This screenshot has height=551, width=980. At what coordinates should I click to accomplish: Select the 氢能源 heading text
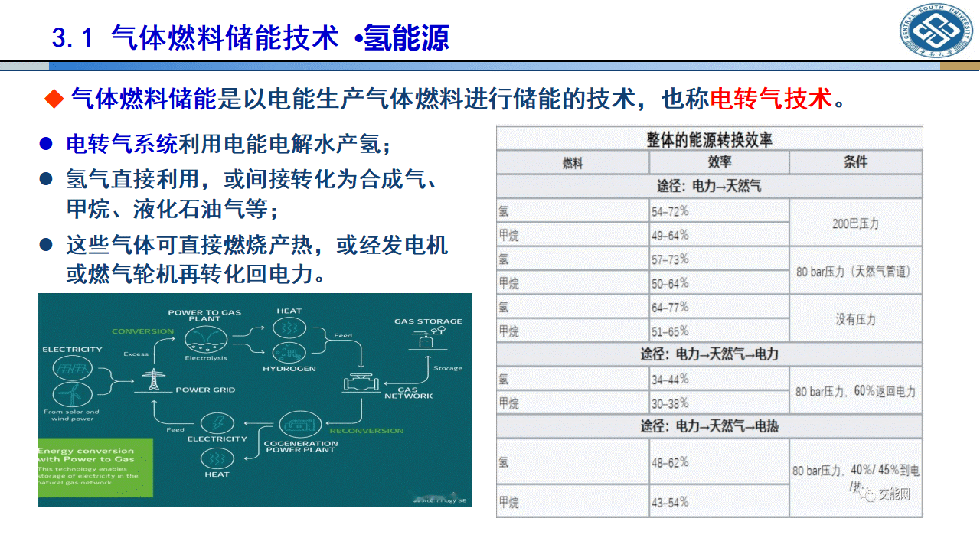point(406,37)
